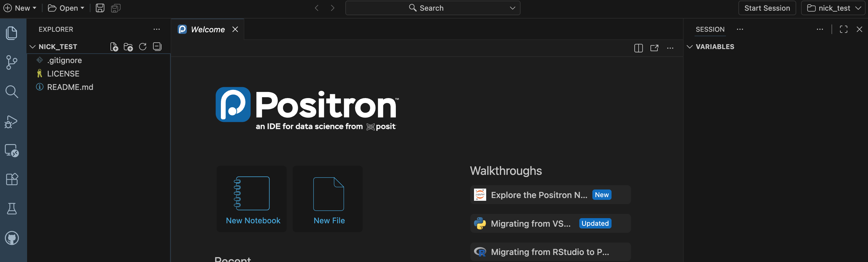Close the Welcome tab
Image resolution: width=868 pixels, height=262 pixels.
[x=235, y=29]
